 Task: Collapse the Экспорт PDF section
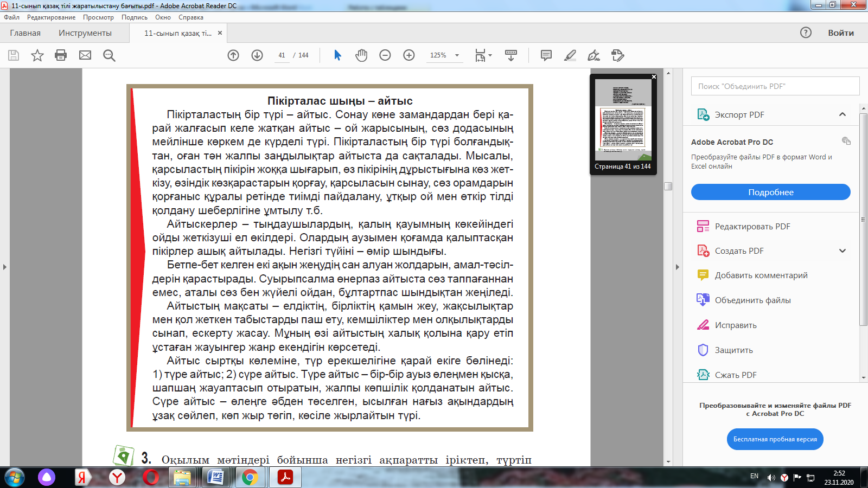pos(842,114)
